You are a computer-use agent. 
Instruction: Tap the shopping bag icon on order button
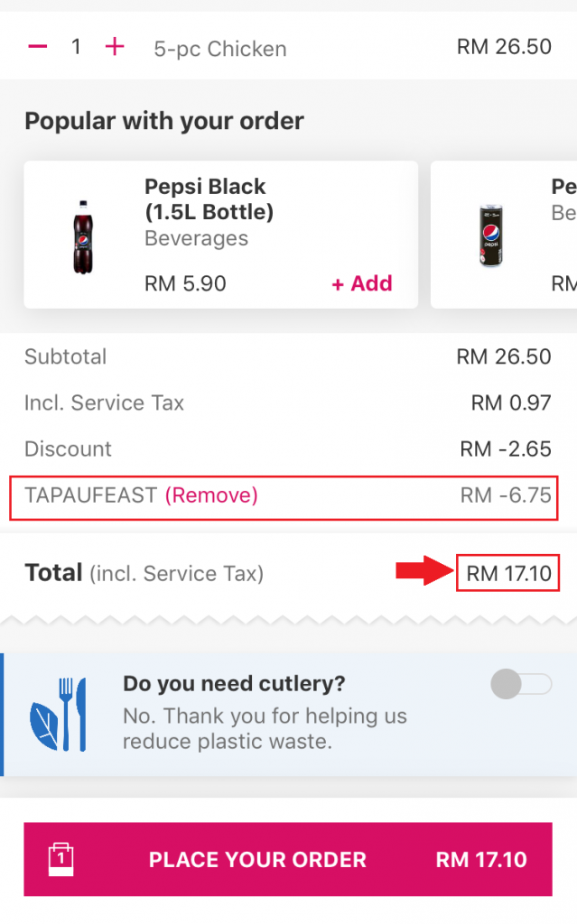60,859
